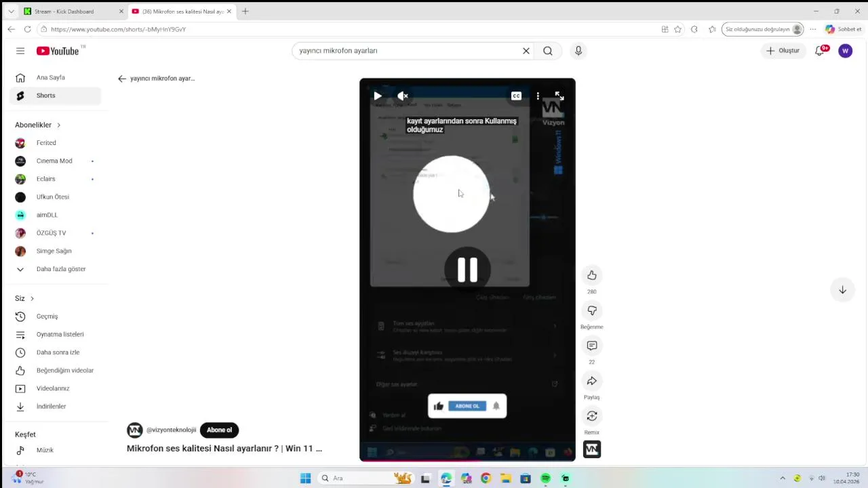Like the Short with thumbs up
Image resolution: width=868 pixels, height=488 pixels.
click(592, 275)
